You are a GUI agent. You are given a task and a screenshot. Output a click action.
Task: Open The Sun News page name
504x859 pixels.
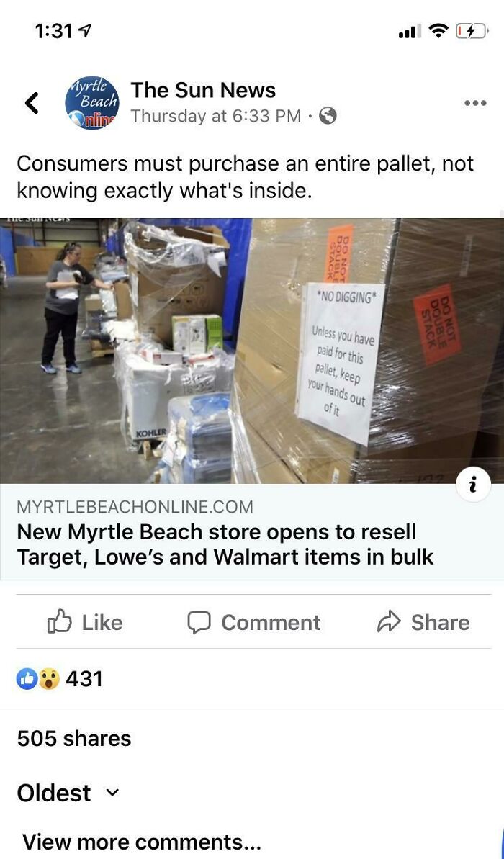(x=203, y=91)
